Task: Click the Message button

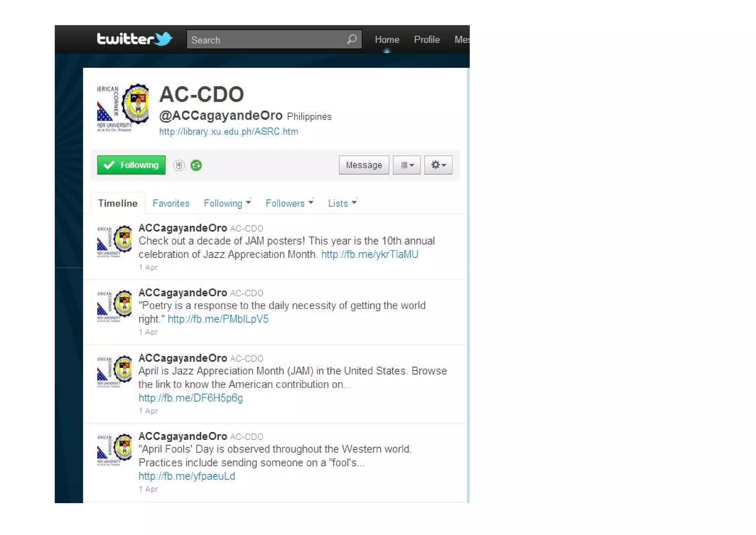Action: click(364, 165)
